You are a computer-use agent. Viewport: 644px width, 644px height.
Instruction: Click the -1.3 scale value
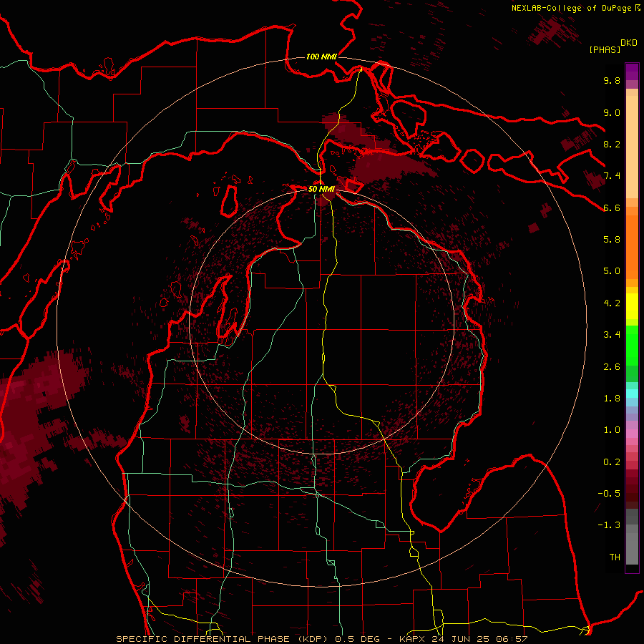point(609,525)
